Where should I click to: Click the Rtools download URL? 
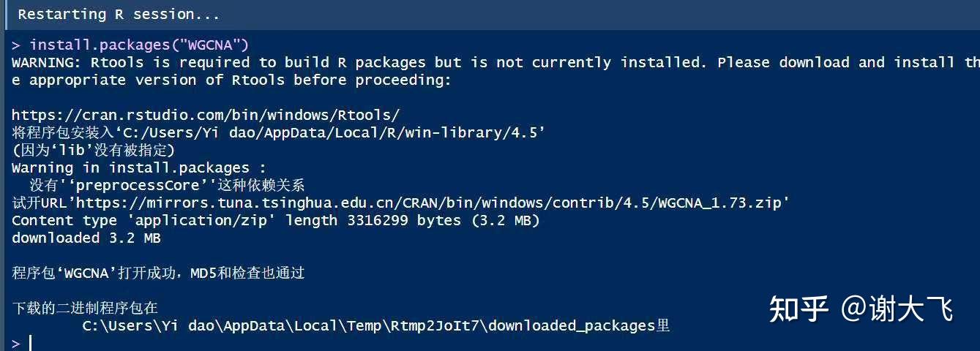pyautogui.click(x=206, y=115)
